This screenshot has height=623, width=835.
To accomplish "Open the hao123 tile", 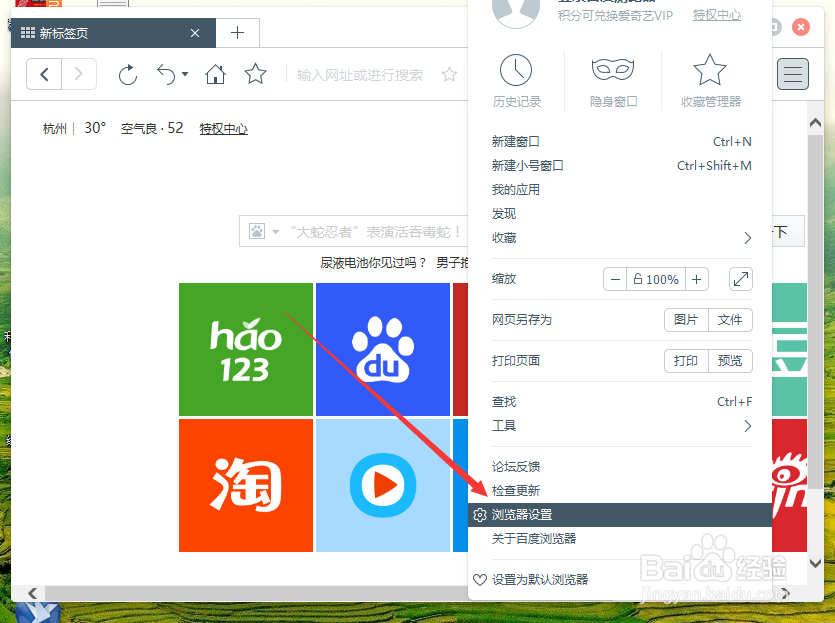I will pos(245,349).
